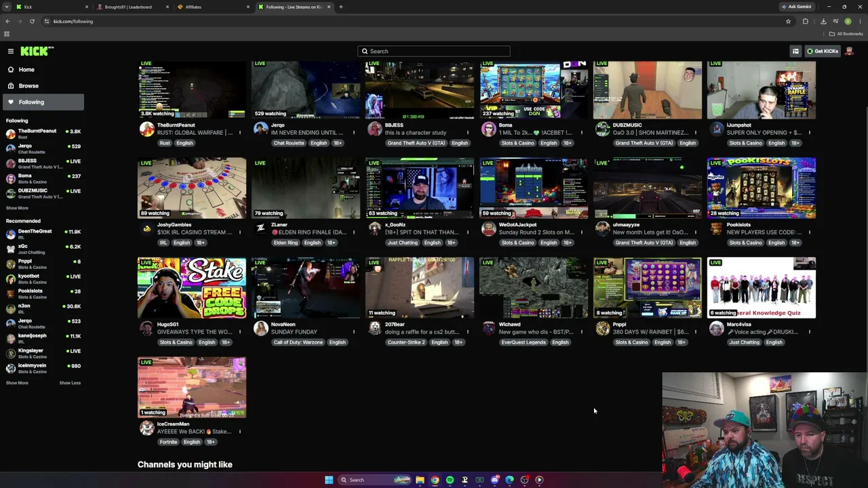This screenshot has width=868, height=488.
Task: Open options menu for TheBurntPeanut stream
Action: click(239, 133)
